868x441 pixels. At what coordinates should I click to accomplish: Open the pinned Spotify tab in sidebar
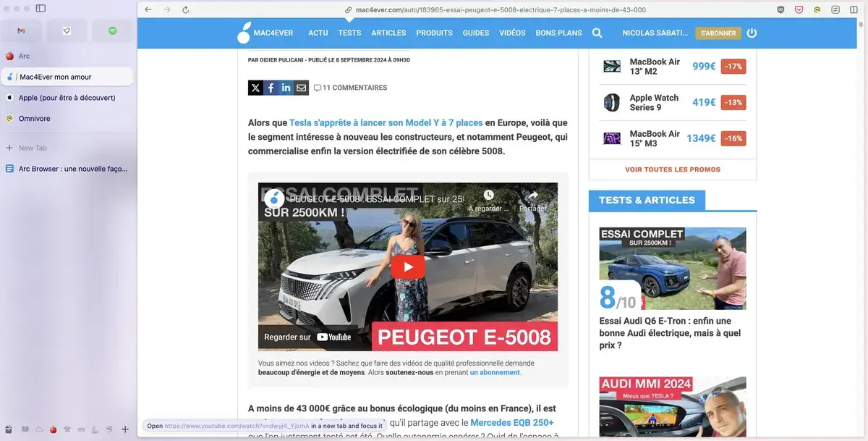pos(112,30)
